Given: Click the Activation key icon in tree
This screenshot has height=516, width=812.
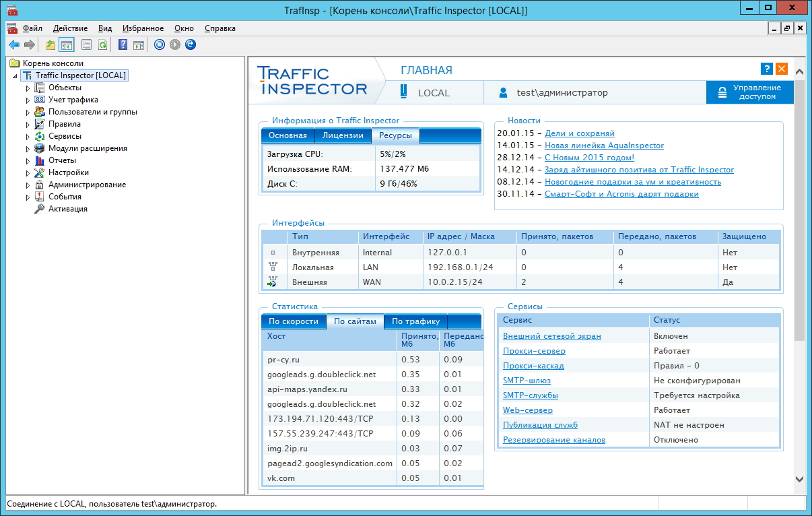Looking at the screenshot, I should [x=40, y=209].
